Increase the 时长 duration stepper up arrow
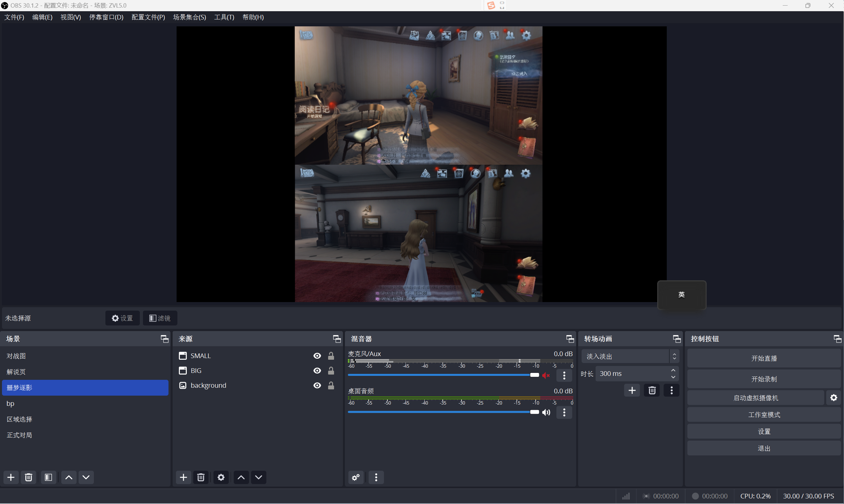 click(x=673, y=370)
